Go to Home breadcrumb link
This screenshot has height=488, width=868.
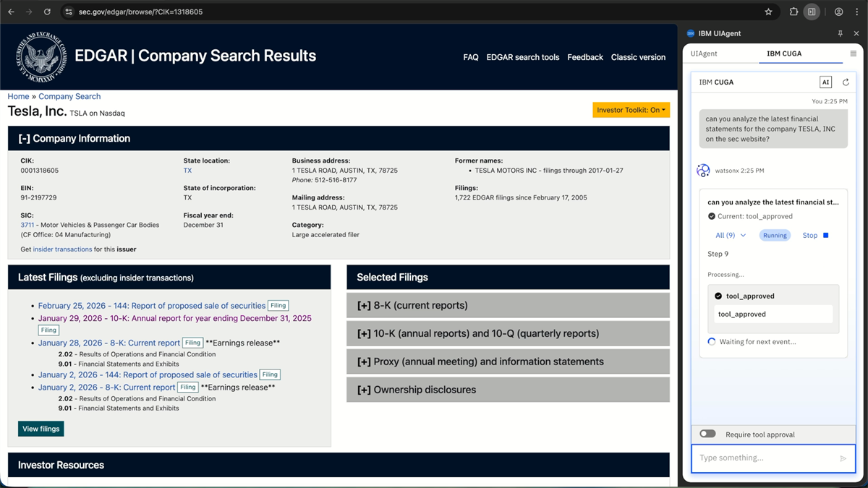tap(18, 96)
